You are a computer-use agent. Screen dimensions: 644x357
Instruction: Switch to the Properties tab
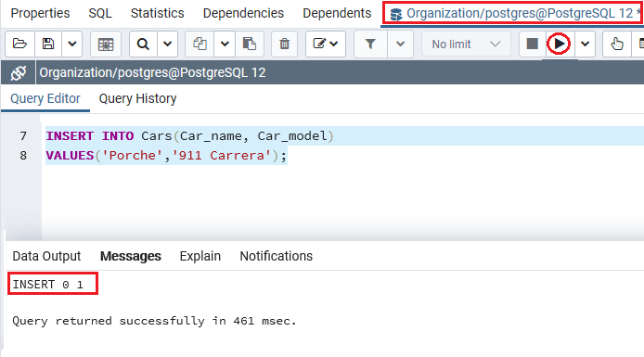point(40,13)
